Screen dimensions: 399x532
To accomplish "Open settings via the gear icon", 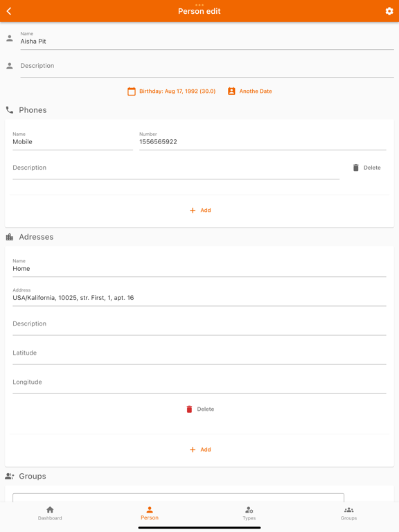I will click(389, 11).
